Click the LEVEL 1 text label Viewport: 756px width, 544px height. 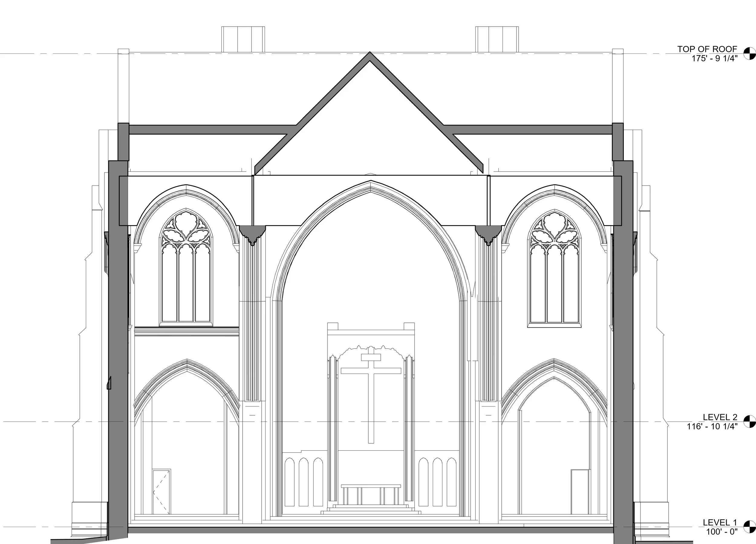[720, 523]
